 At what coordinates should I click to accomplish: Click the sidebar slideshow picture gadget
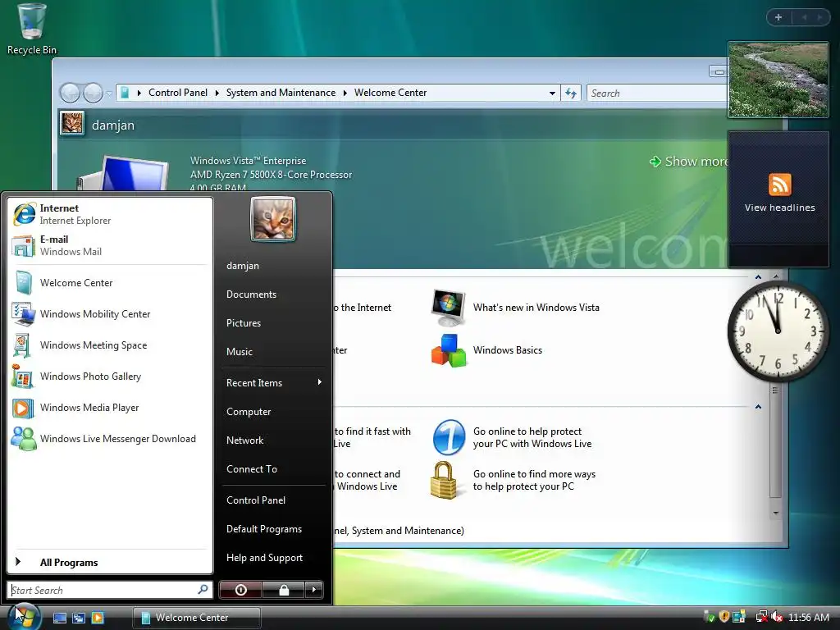pos(778,80)
